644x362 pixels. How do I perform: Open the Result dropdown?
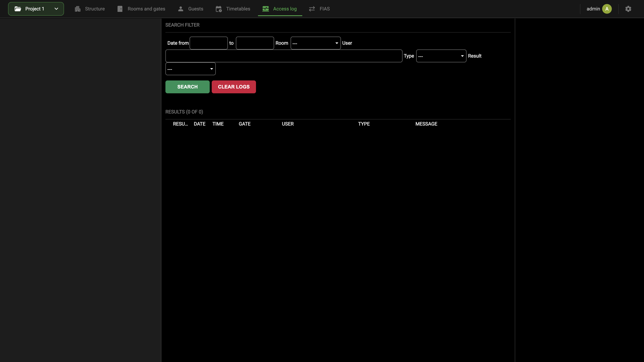(190, 69)
